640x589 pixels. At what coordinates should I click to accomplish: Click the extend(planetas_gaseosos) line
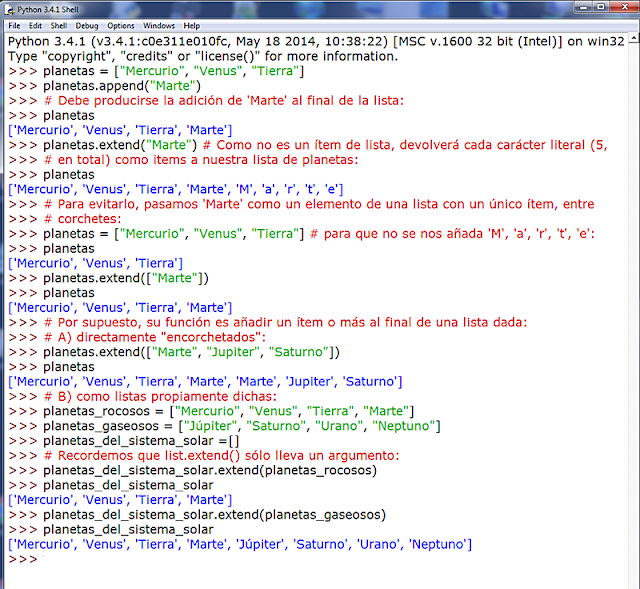(x=197, y=515)
